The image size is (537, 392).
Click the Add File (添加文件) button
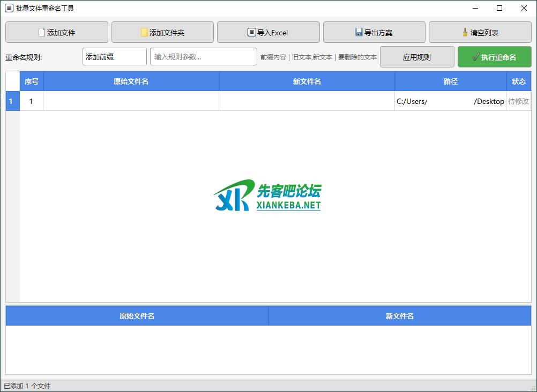point(57,32)
